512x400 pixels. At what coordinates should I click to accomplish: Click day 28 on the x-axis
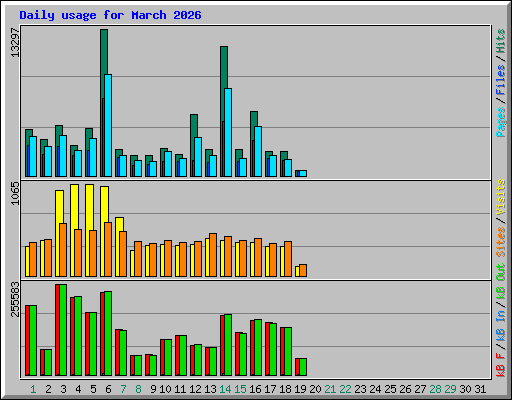pyautogui.click(x=435, y=389)
